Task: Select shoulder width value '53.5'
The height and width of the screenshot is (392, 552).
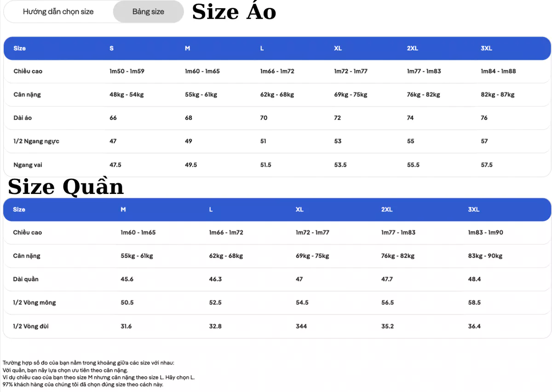Action: (x=340, y=165)
